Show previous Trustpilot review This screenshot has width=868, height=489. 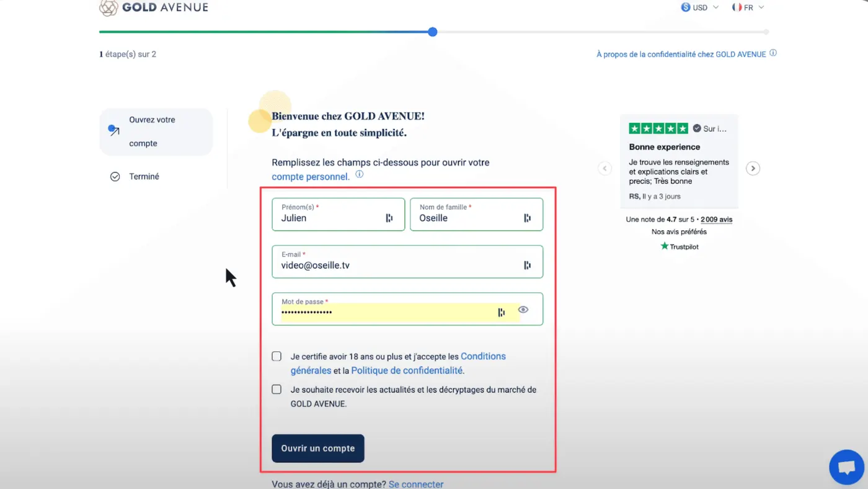pos(605,168)
